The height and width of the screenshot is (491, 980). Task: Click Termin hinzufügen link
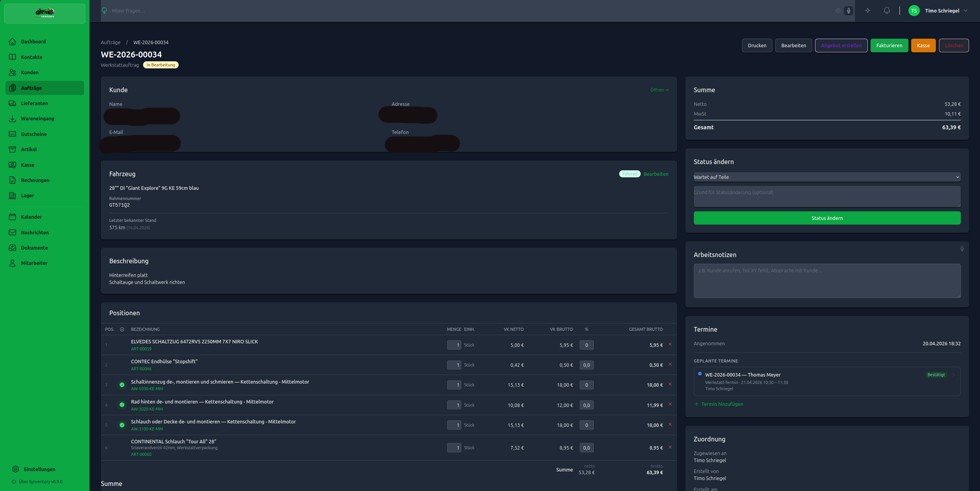coord(722,404)
